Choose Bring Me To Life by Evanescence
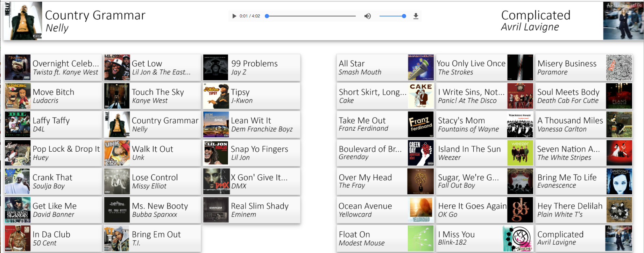Viewport: 644px width, 253px height. 583,181
